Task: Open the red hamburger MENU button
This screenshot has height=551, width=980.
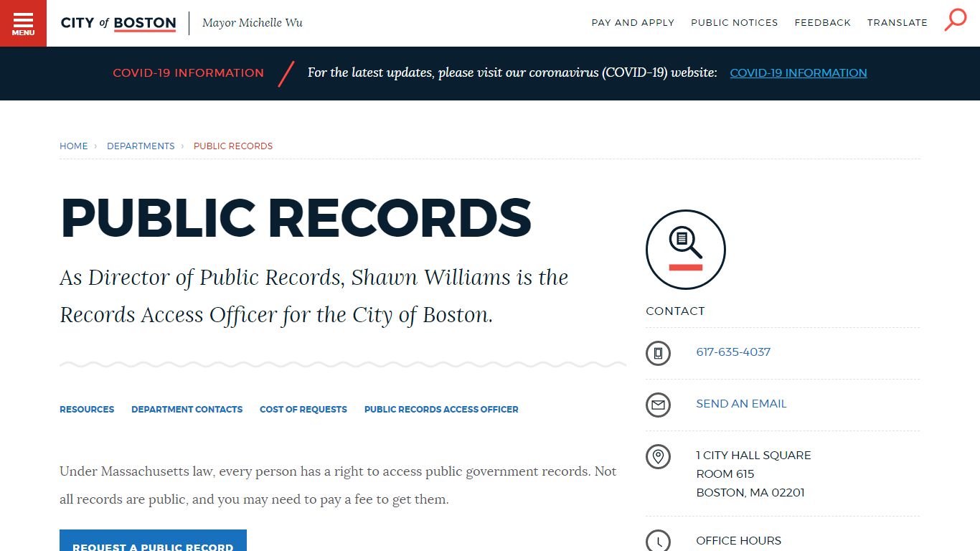Action: click(x=23, y=23)
